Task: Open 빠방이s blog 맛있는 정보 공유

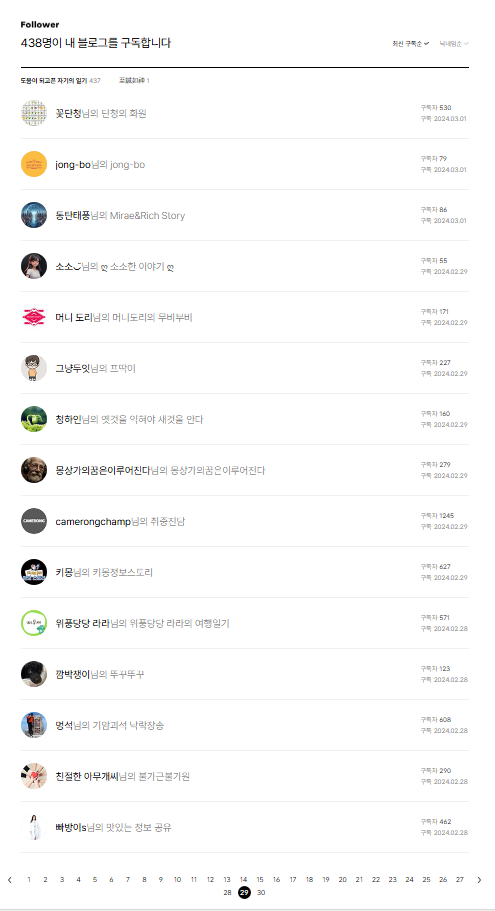Action: point(141,827)
